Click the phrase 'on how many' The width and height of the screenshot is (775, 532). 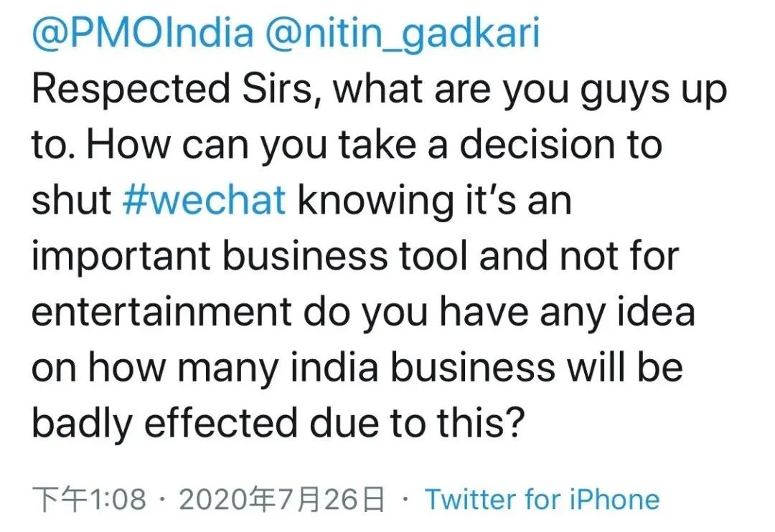[x=156, y=369]
